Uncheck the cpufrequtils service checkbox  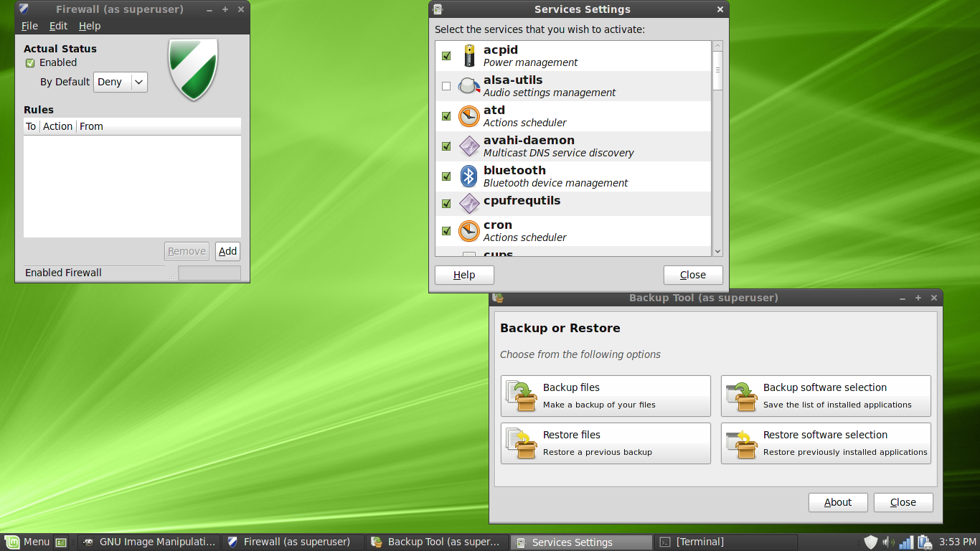point(446,204)
